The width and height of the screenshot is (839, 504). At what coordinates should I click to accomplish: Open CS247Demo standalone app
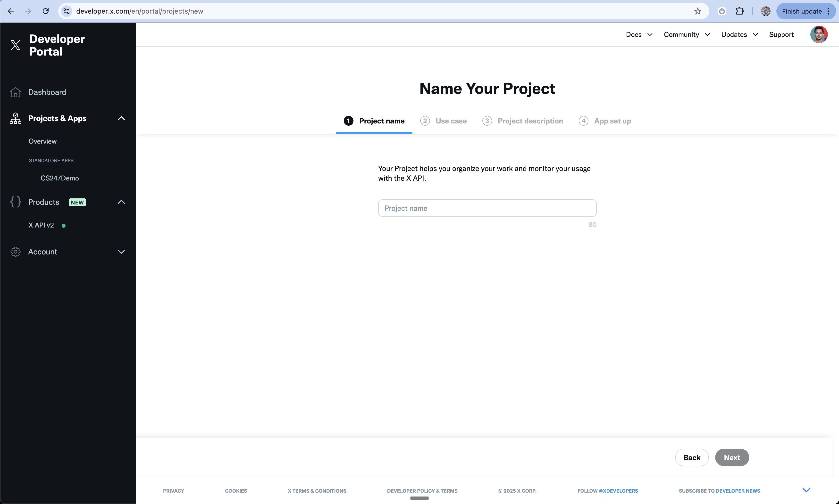coord(60,178)
